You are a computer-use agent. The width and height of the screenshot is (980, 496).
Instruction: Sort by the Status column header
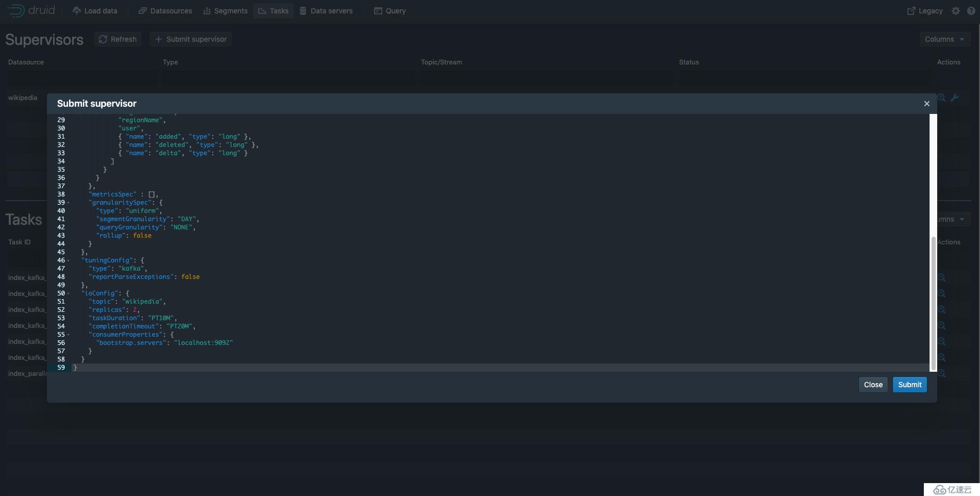tap(689, 62)
